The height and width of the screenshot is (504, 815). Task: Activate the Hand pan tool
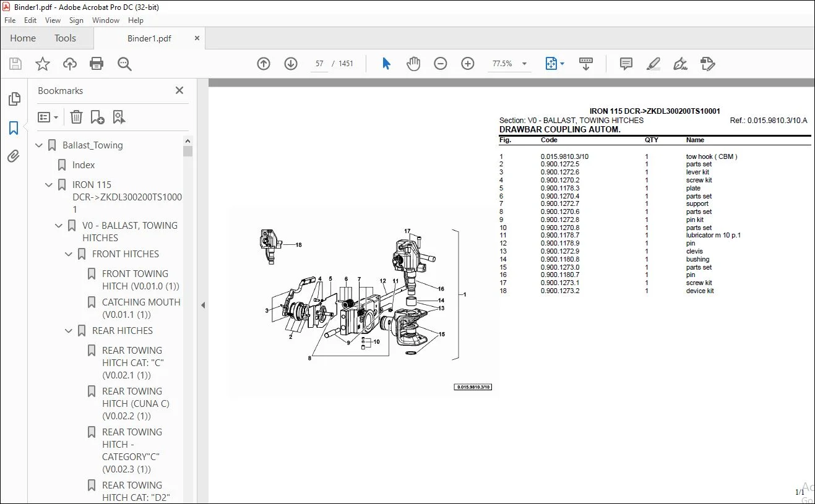pos(413,64)
